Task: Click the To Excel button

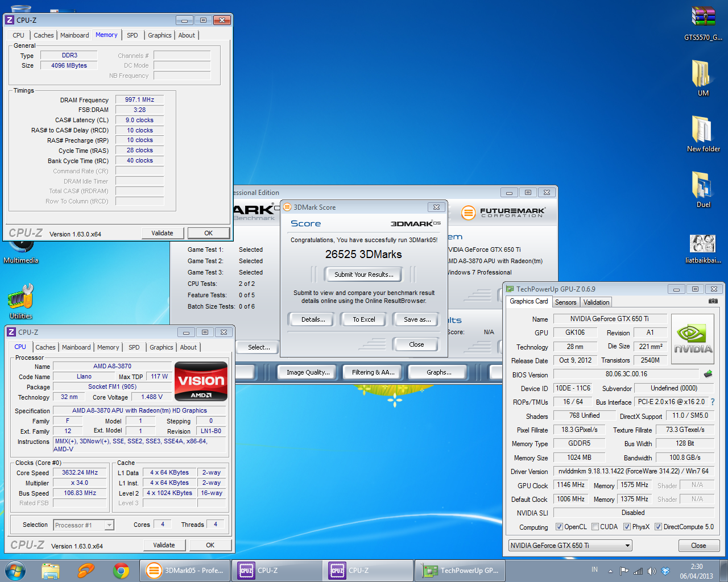Action: click(x=364, y=319)
